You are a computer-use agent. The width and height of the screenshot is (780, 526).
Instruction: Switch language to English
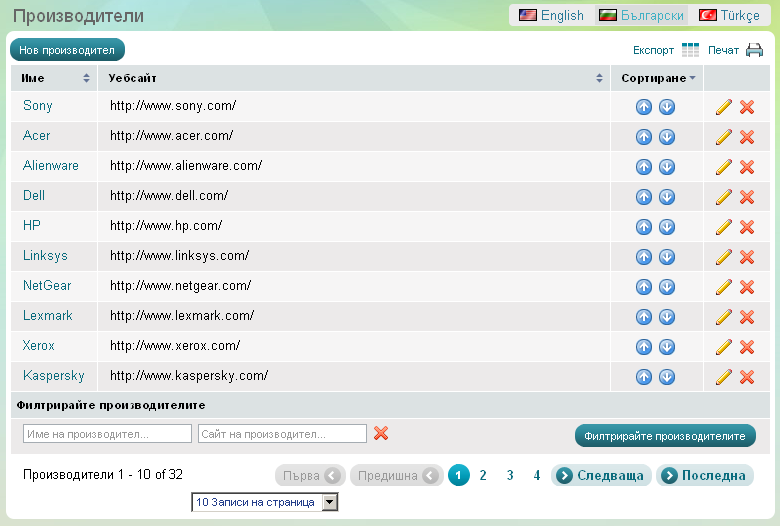[551, 15]
